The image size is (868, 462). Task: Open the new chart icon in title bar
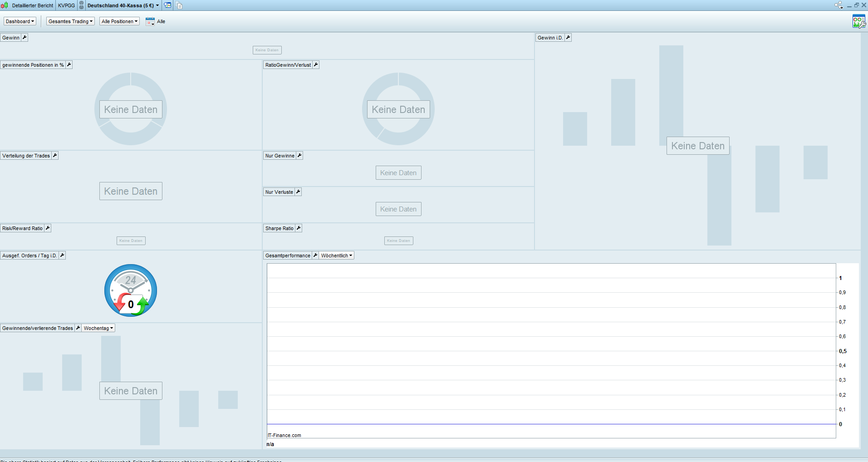point(167,5)
